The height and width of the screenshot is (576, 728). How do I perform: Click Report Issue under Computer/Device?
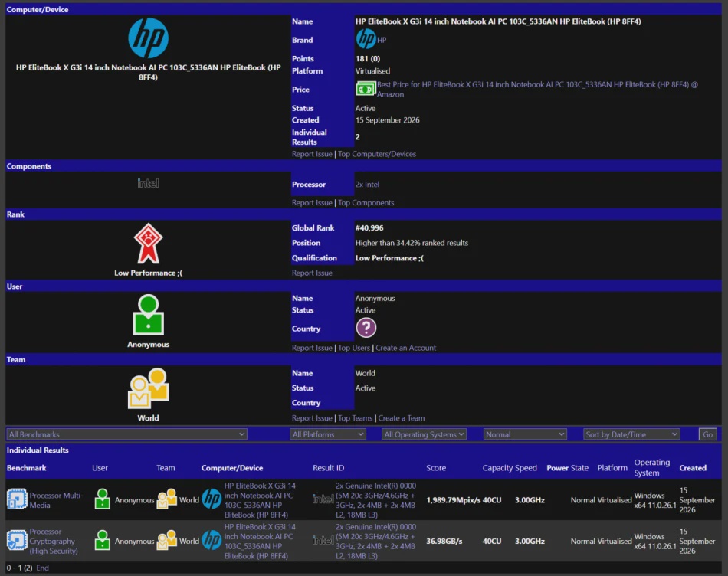coord(312,154)
